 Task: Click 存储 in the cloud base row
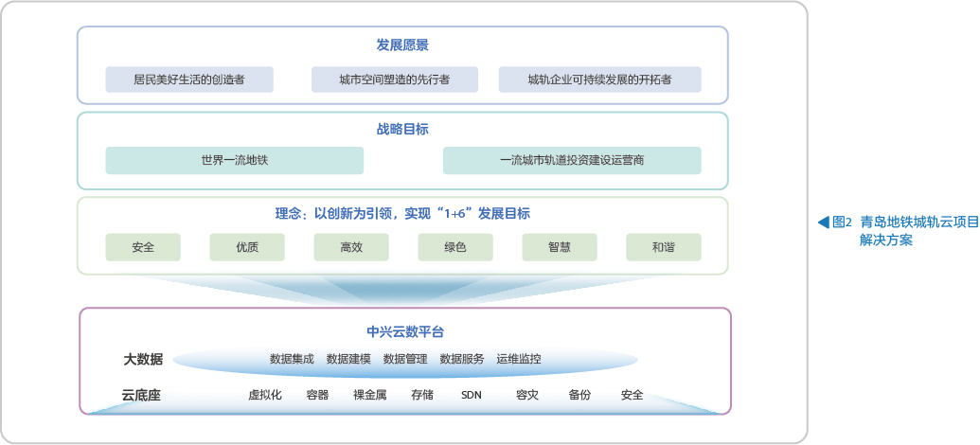pos(422,395)
